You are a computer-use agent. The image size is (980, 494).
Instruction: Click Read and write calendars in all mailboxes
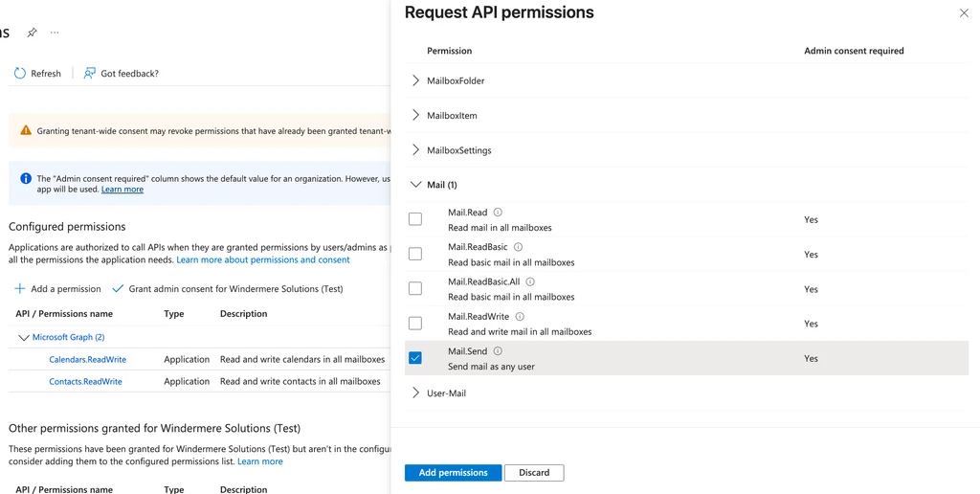coord(302,360)
